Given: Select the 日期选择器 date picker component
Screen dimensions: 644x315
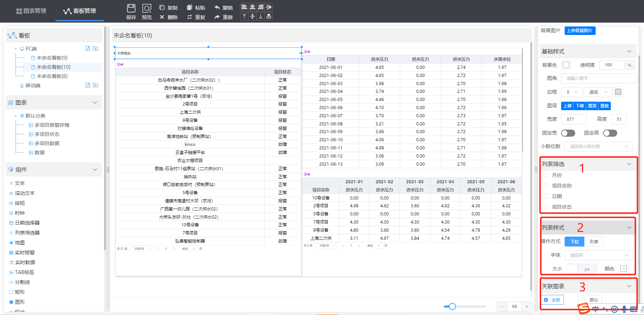Looking at the screenshot, I should pos(24,223).
